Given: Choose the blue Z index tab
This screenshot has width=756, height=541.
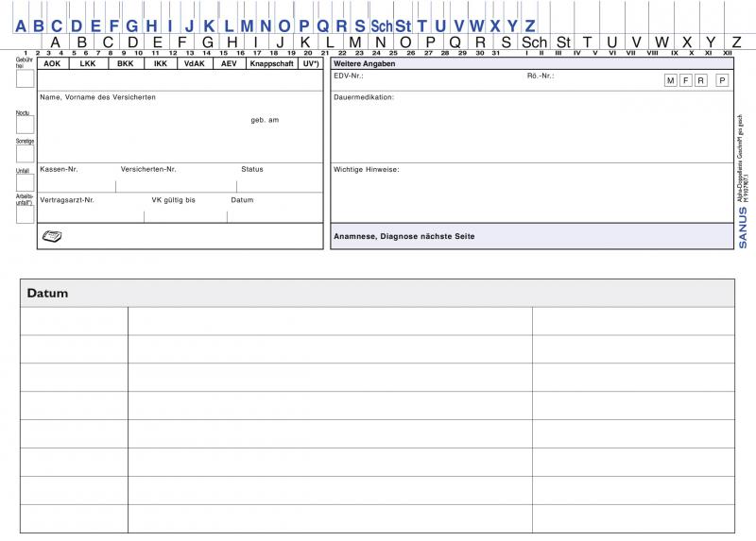Looking at the screenshot, I should 530,25.
